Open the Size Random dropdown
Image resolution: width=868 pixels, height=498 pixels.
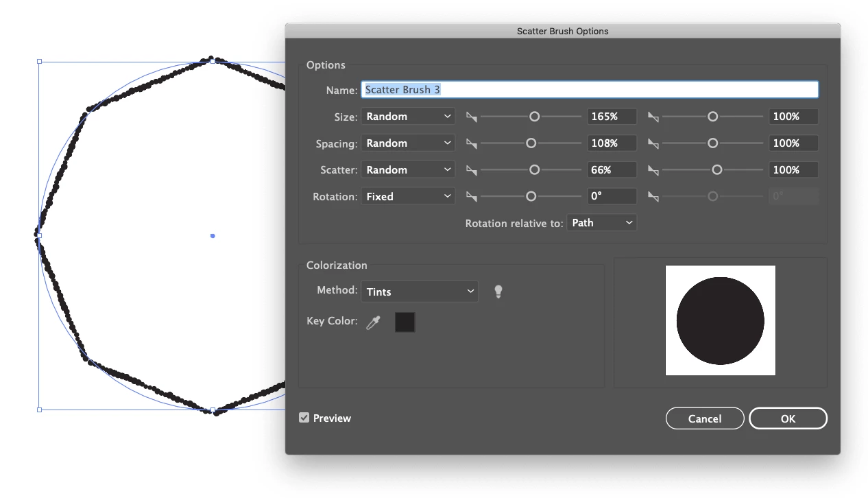(x=408, y=117)
